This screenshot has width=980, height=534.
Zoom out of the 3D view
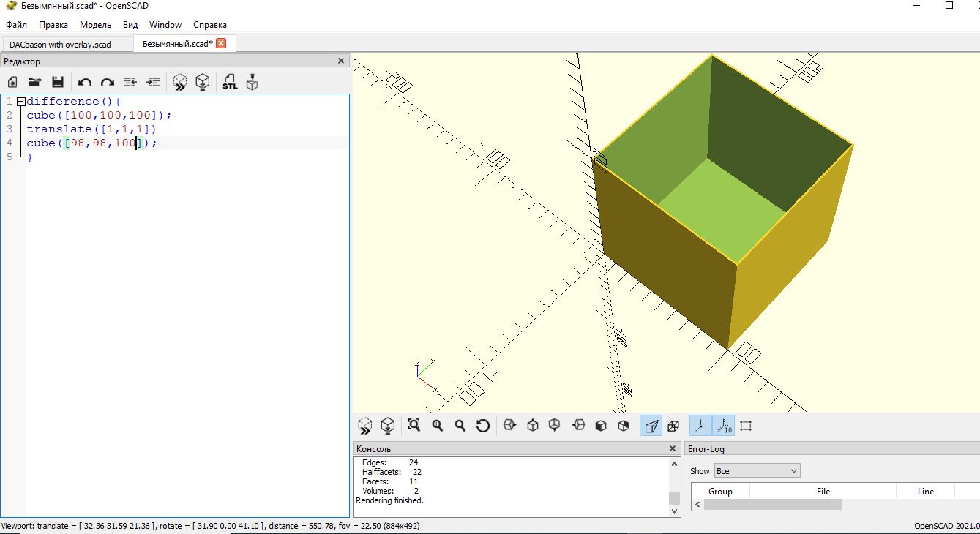pyautogui.click(x=460, y=425)
